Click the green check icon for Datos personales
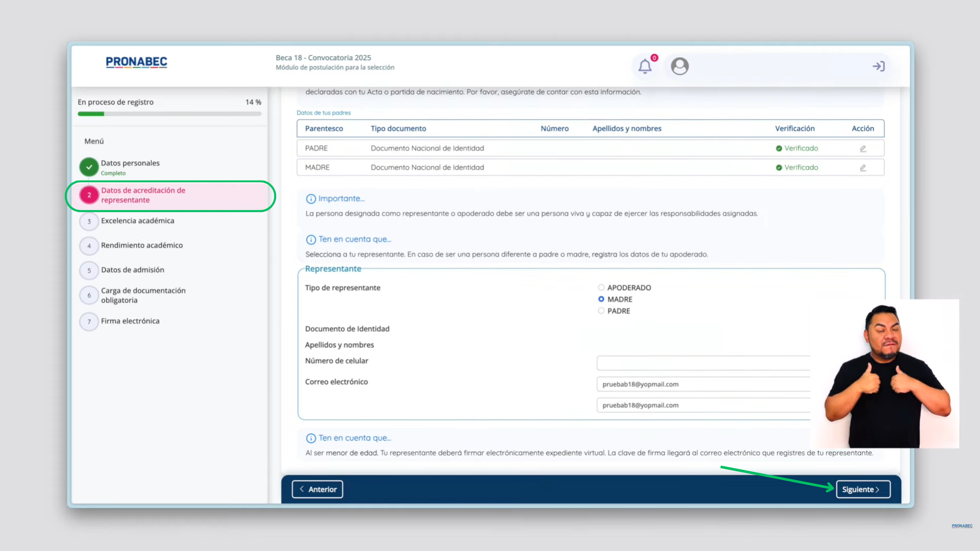Screen dimensions: 980x551 pyautogui.click(x=89, y=167)
